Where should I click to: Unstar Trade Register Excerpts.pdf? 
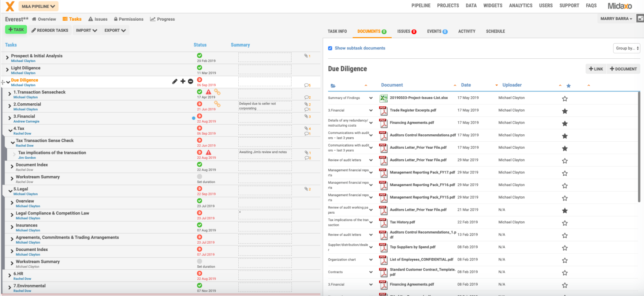tap(565, 111)
